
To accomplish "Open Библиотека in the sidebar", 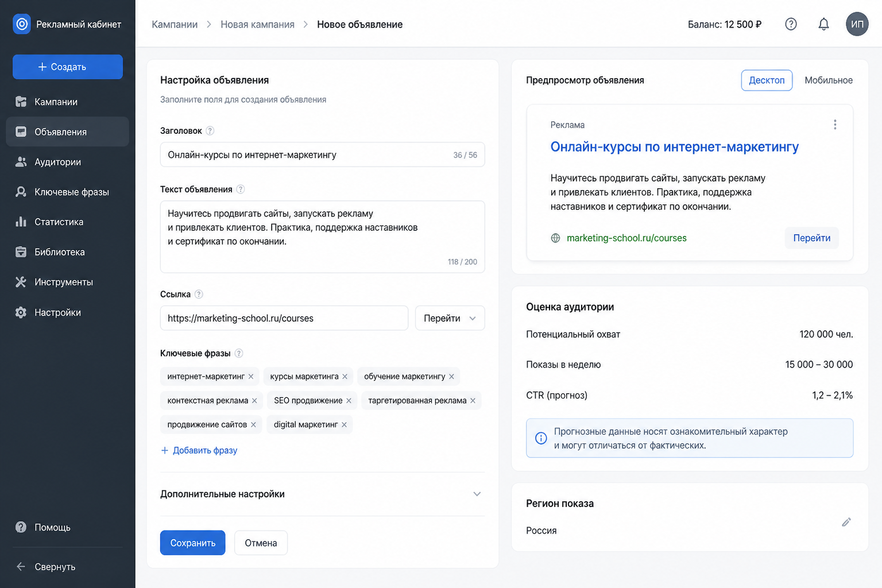I will coord(68,252).
